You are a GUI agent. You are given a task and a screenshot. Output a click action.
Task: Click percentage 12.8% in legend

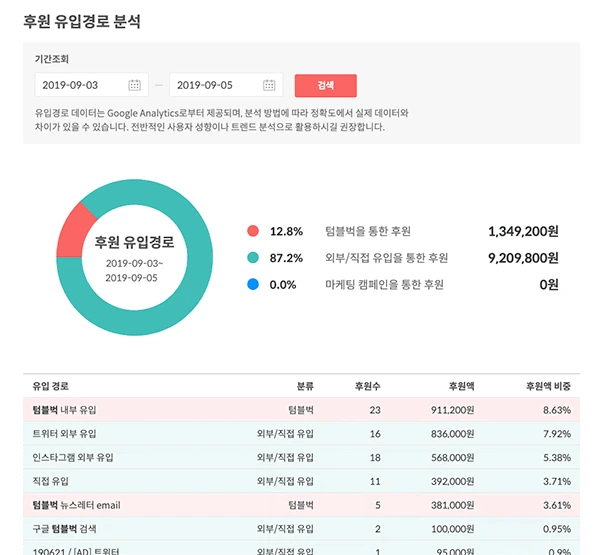coord(286,231)
